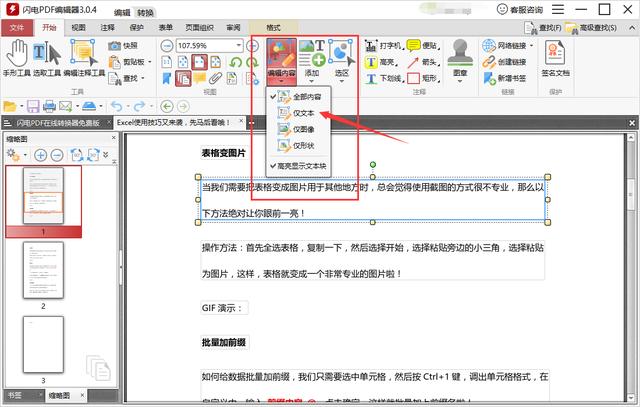
Task: Expand the 添加 dropdown
Action: tap(312, 82)
